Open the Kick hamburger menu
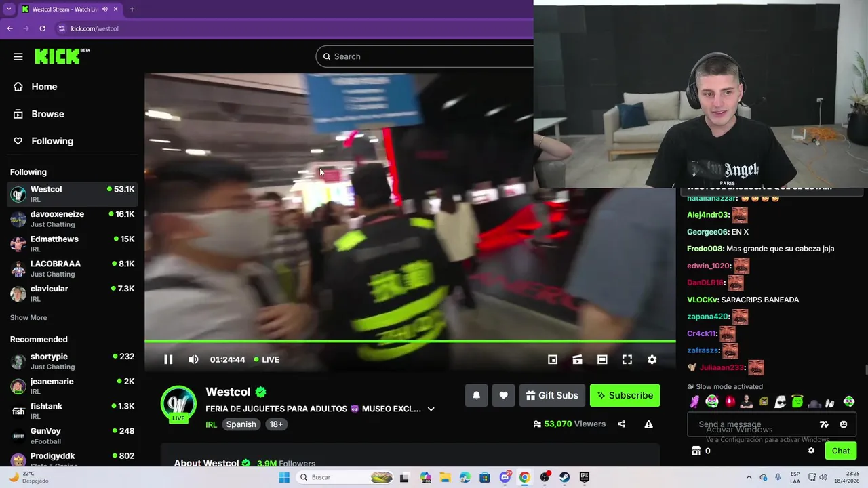Screen dimensions: 868x488 point(18,56)
